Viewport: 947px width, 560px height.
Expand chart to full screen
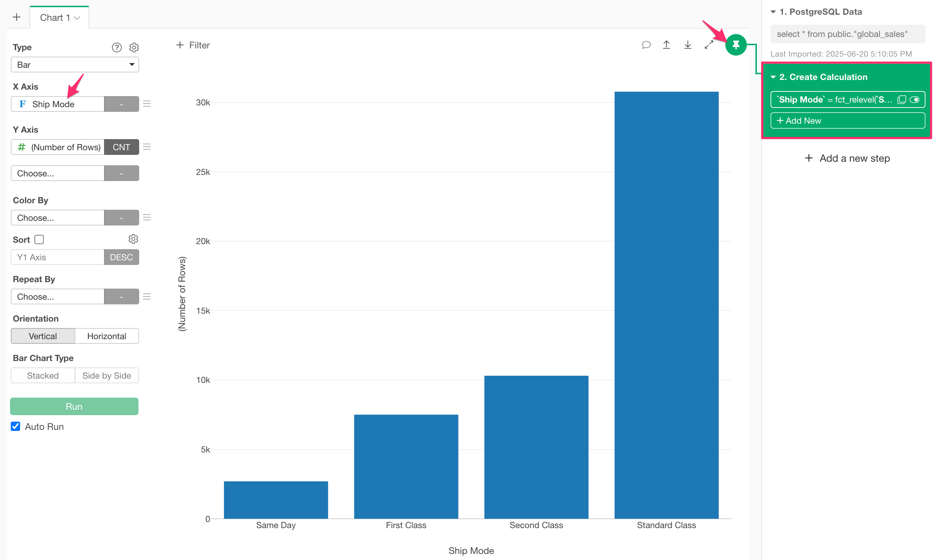709,45
